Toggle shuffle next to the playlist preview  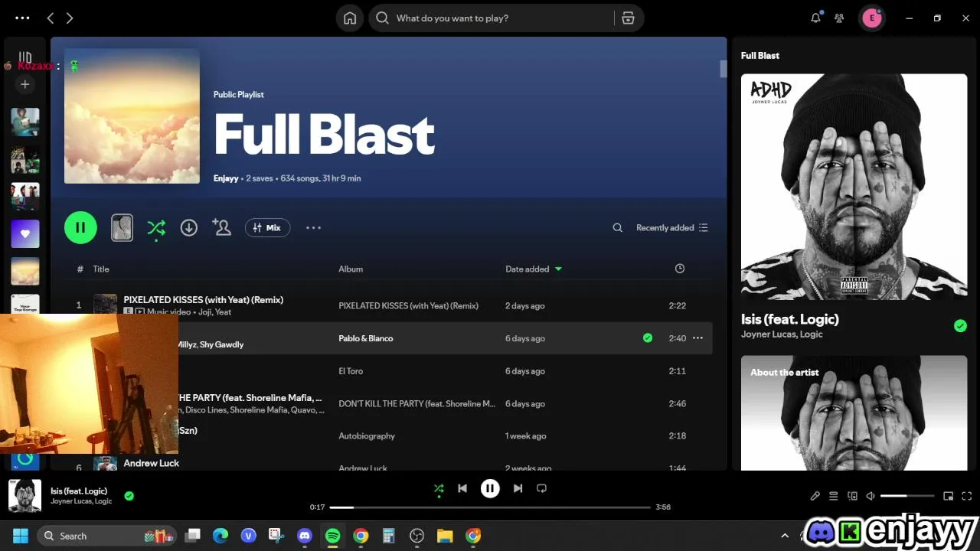point(156,227)
